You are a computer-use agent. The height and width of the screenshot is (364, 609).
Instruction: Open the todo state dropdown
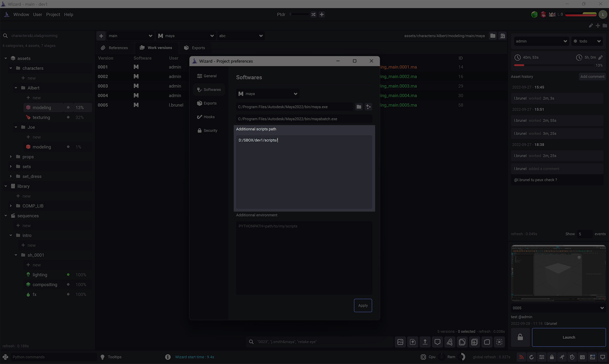click(587, 41)
